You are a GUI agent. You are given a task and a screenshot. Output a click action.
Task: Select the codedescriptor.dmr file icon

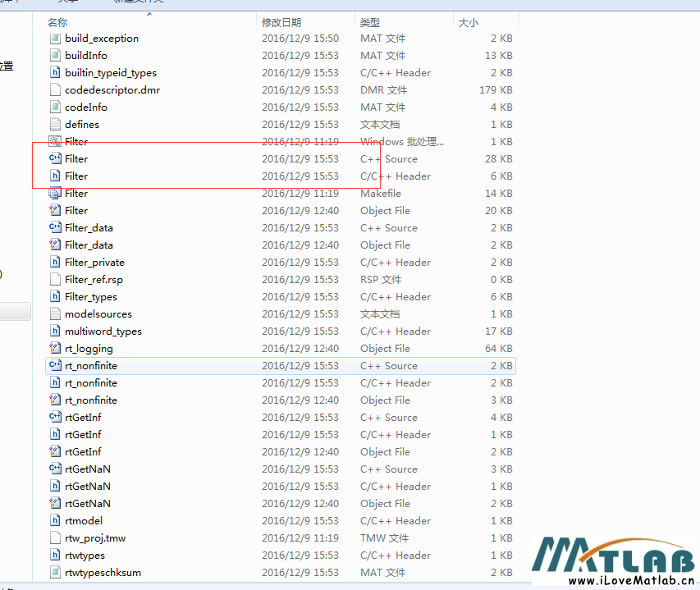tap(55, 89)
